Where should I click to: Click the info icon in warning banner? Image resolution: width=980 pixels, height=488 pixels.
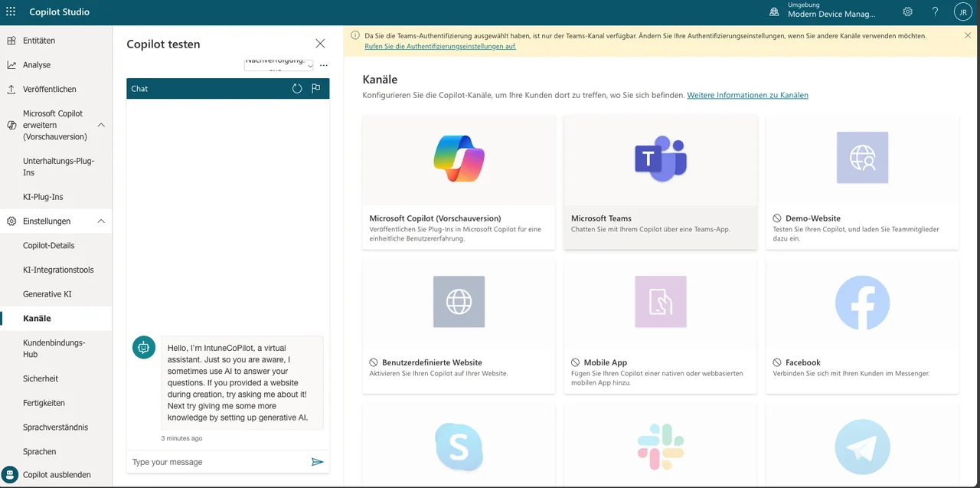[x=355, y=35]
